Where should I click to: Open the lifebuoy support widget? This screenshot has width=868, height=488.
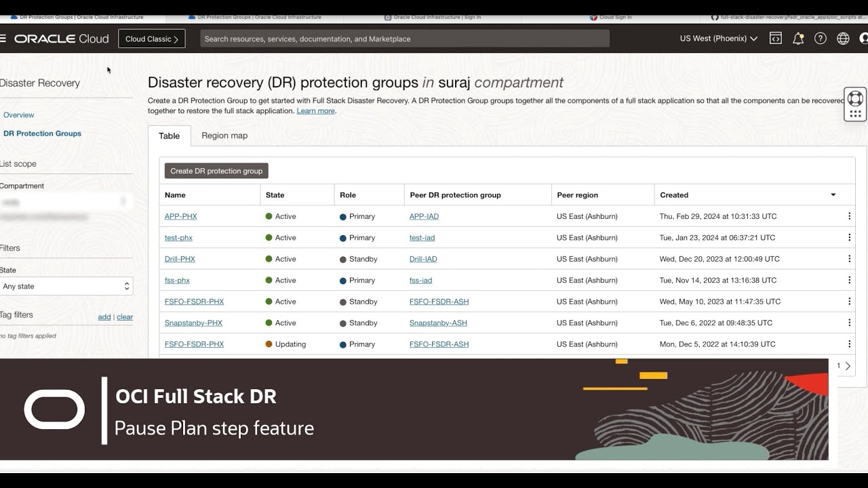pos(855,98)
